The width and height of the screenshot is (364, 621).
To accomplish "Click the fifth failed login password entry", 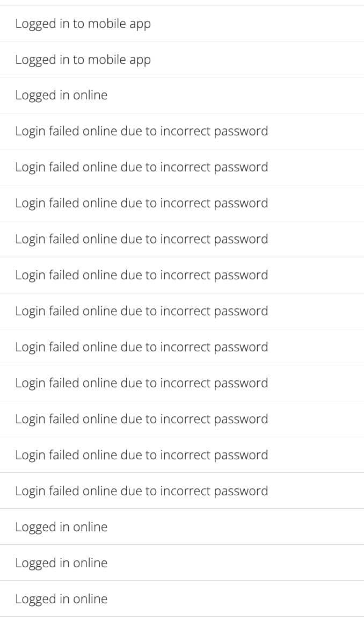I will (x=141, y=275).
